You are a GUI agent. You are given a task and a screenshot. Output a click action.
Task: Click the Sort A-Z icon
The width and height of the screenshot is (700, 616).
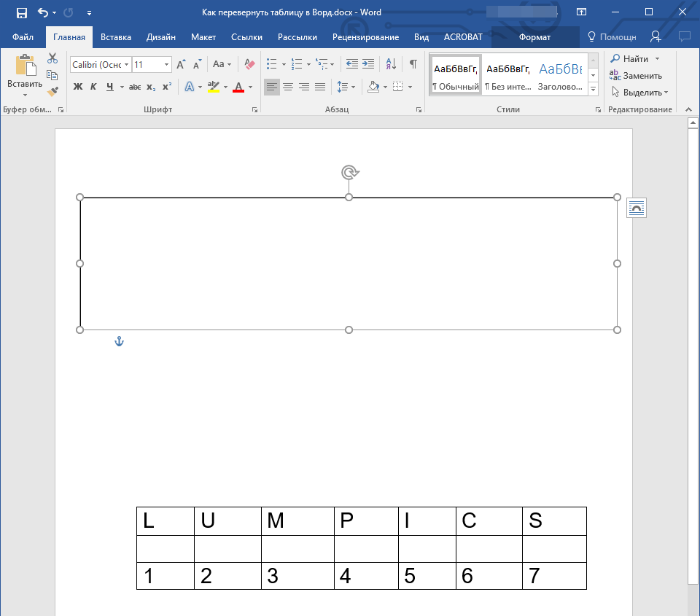click(x=391, y=65)
